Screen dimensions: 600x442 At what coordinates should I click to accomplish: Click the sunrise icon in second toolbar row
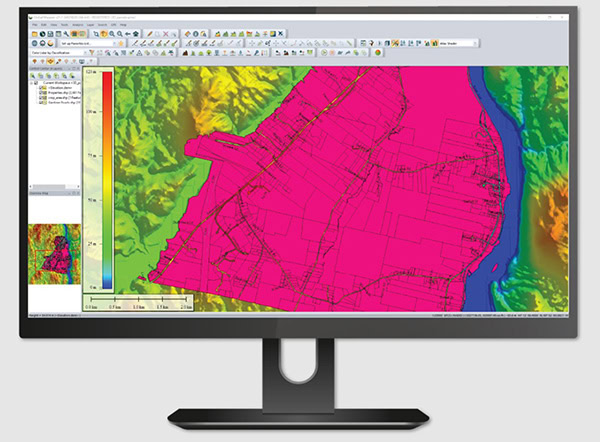(51, 44)
